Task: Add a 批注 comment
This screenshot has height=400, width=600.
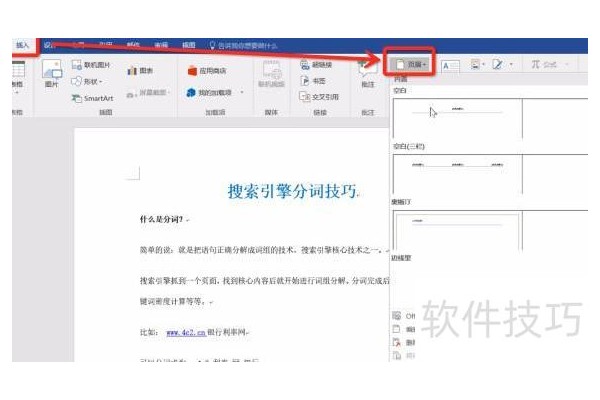Action: 368,73
